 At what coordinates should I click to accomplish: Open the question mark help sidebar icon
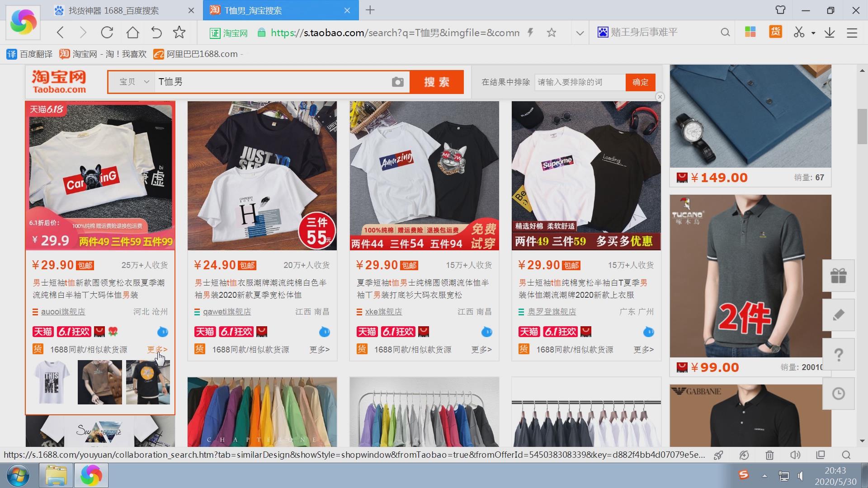click(839, 354)
